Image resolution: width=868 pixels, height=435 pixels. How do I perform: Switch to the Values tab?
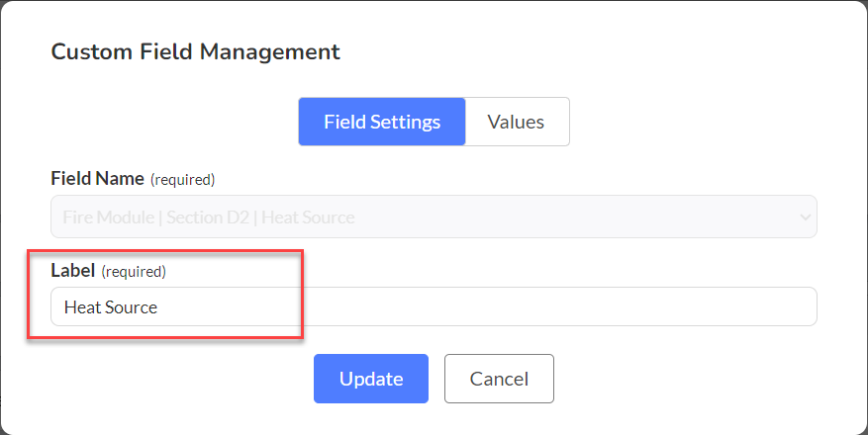pos(517,122)
